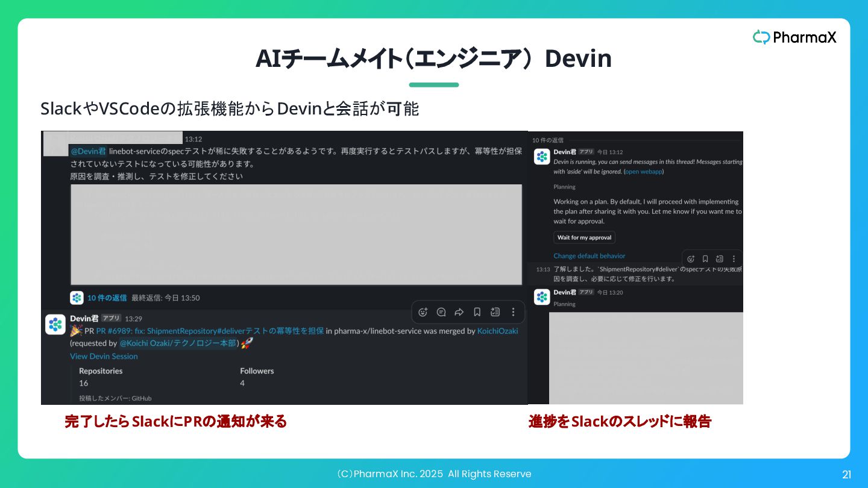868x488 pixels.
Task: Open the open webapp link in the thread
Action: pyautogui.click(x=643, y=172)
